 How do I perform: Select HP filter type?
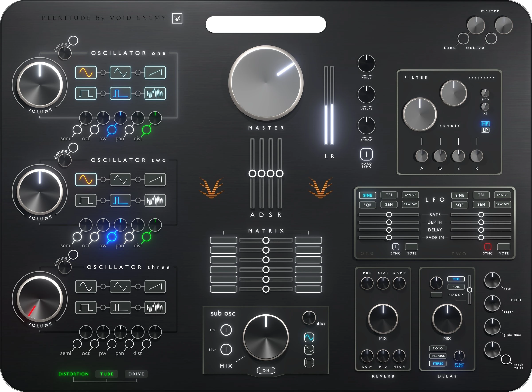(485, 124)
